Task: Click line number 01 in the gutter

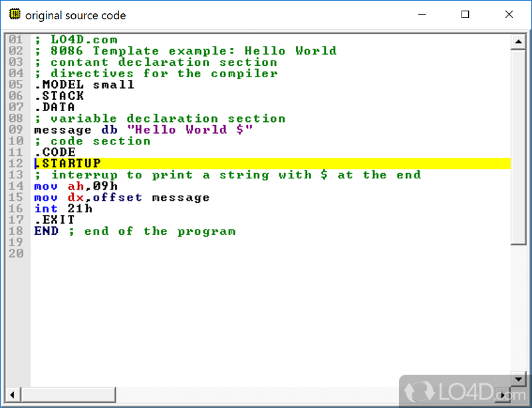Action: [x=16, y=40]
